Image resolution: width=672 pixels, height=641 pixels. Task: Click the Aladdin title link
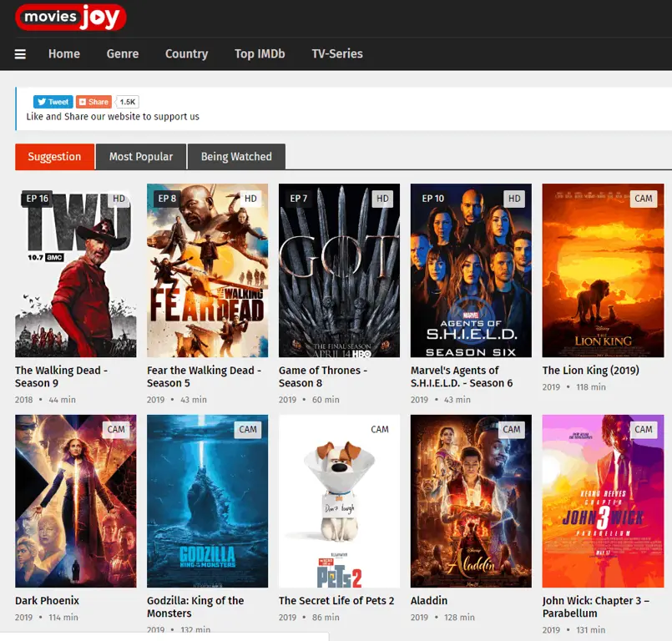click(429, 601)
